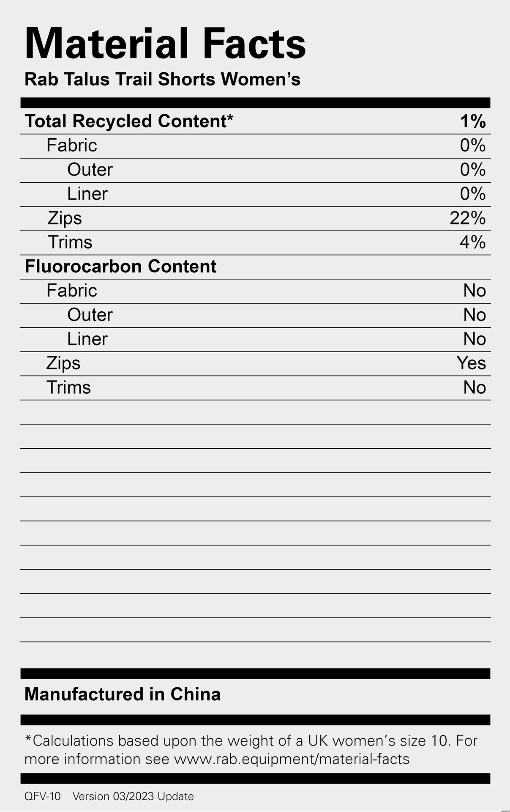Click the No value for fluorocarbon Trims
Image resolution: width=510 pixels, height=812 pixels.
(x=475, y=387)
